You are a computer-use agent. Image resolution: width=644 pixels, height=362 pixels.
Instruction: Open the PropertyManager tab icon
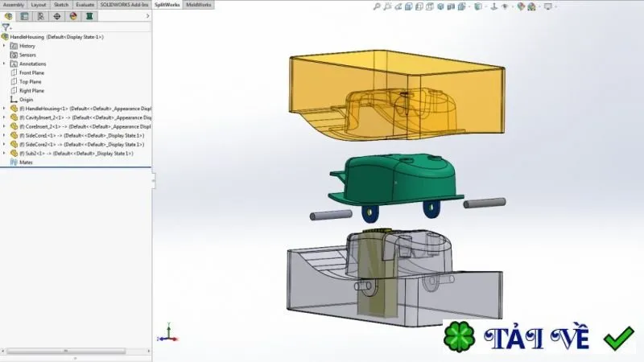[x=25, y=16]
